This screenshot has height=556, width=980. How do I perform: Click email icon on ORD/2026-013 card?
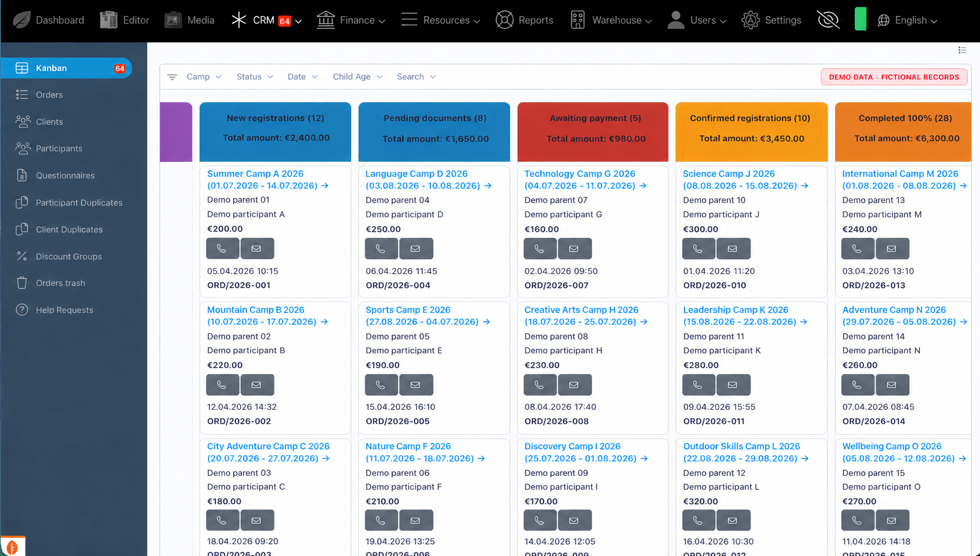(892, 249)
